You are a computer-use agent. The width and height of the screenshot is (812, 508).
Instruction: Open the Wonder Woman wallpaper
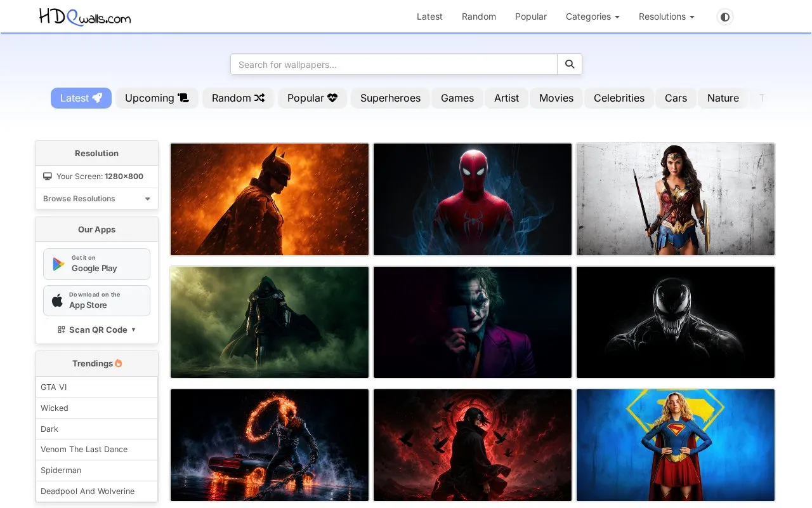676,199
